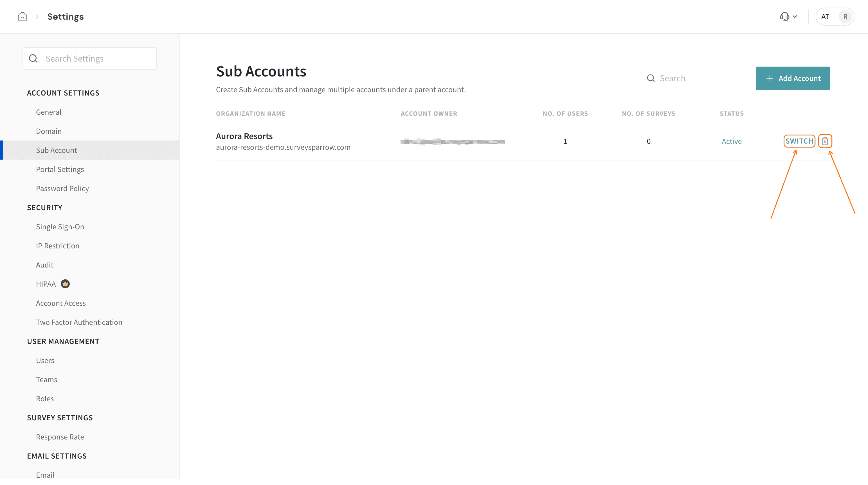Open the R user profile avatar

[x=845, y=17]
